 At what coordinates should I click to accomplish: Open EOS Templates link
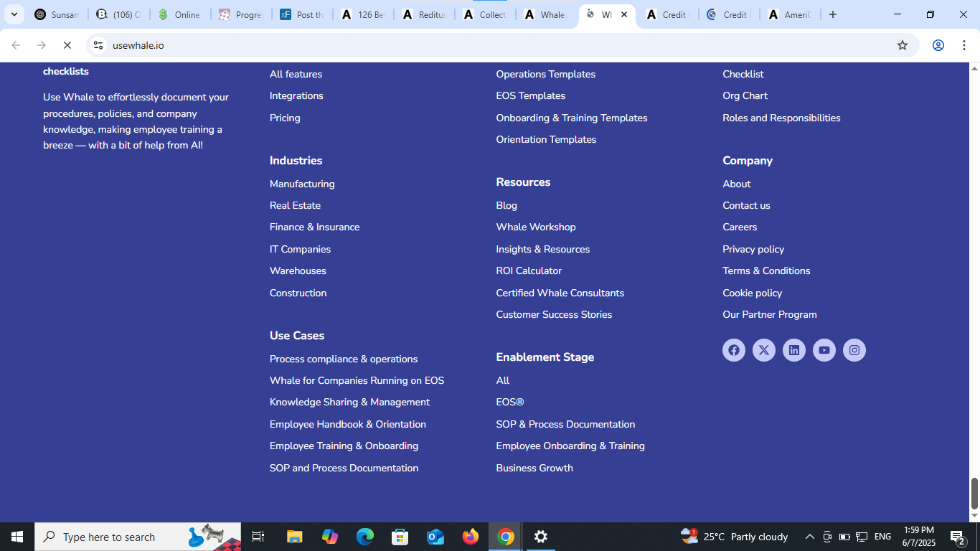[x=531, y=95]
